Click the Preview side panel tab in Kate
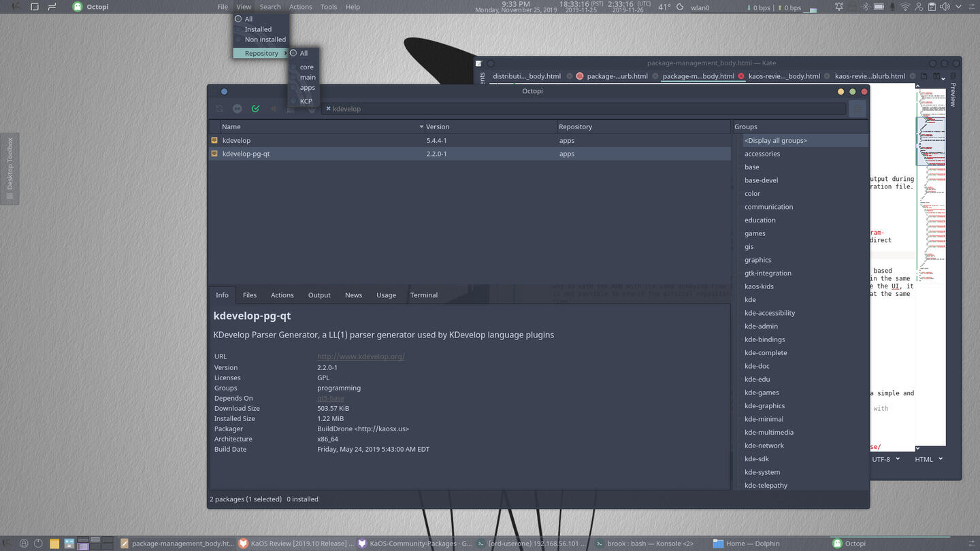This screenshot has width=980, height=551. pos(953,95)
